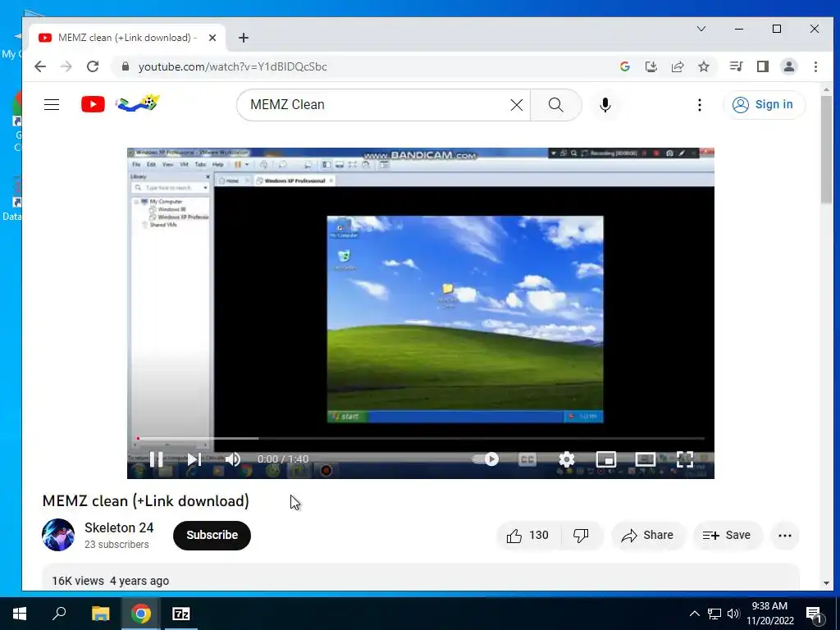Image resolution: width=840 pixels, height=630 pixels.
Task: Skip to the next video
Action: [x=194, y=459]
